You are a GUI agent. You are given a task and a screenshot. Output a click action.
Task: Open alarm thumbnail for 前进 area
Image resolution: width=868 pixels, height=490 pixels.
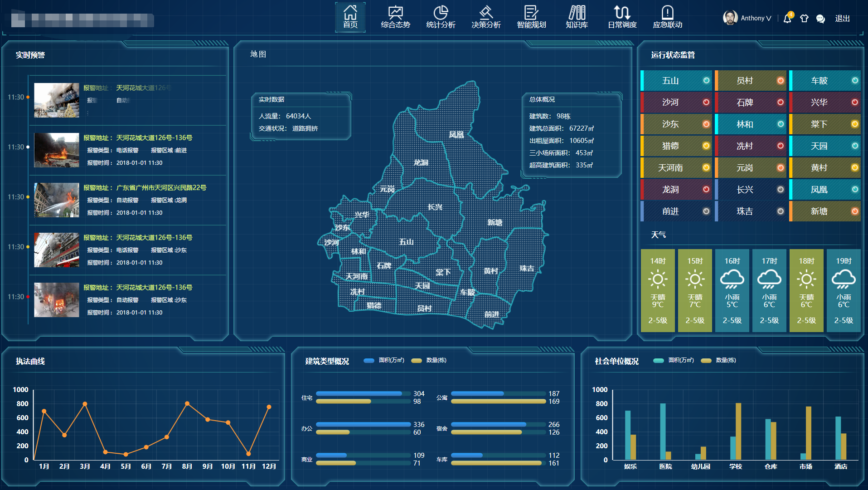[x=57, y=150]
